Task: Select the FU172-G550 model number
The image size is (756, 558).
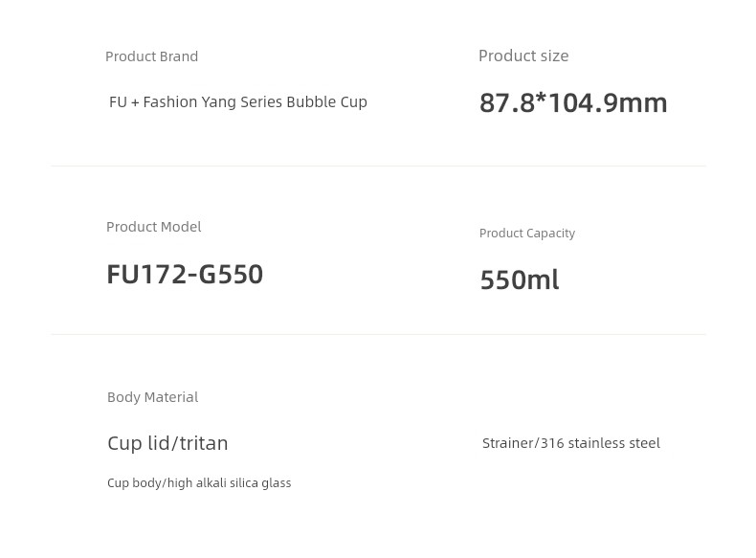Action: pos(185,274)
